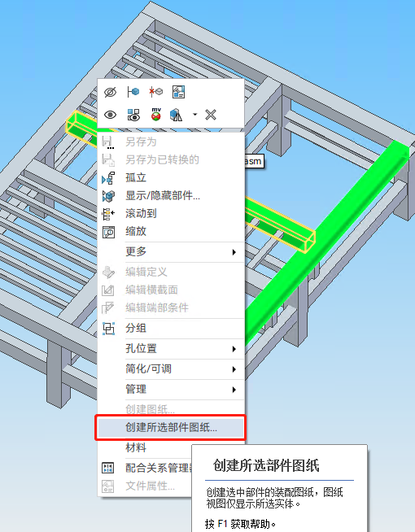Viewport: 415px width, 532px height.
Task: Click the blue part with compass icon
Action: tap(176, 115)
